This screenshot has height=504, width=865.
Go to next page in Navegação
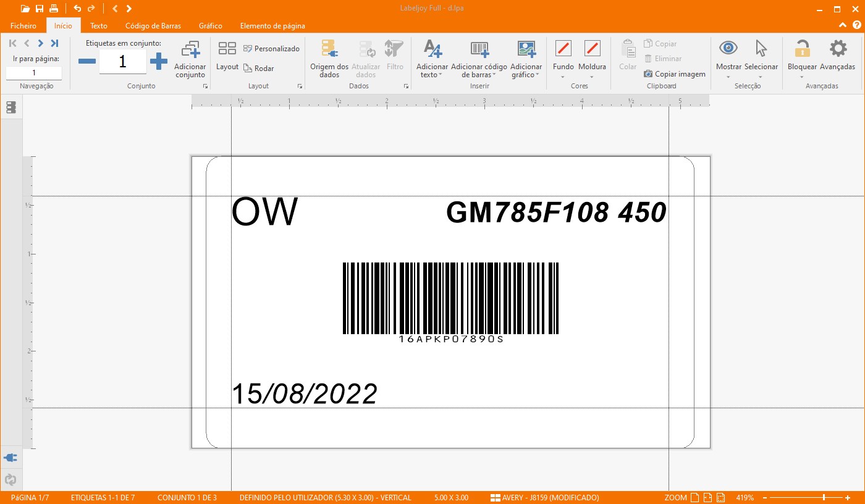point(40,43)
